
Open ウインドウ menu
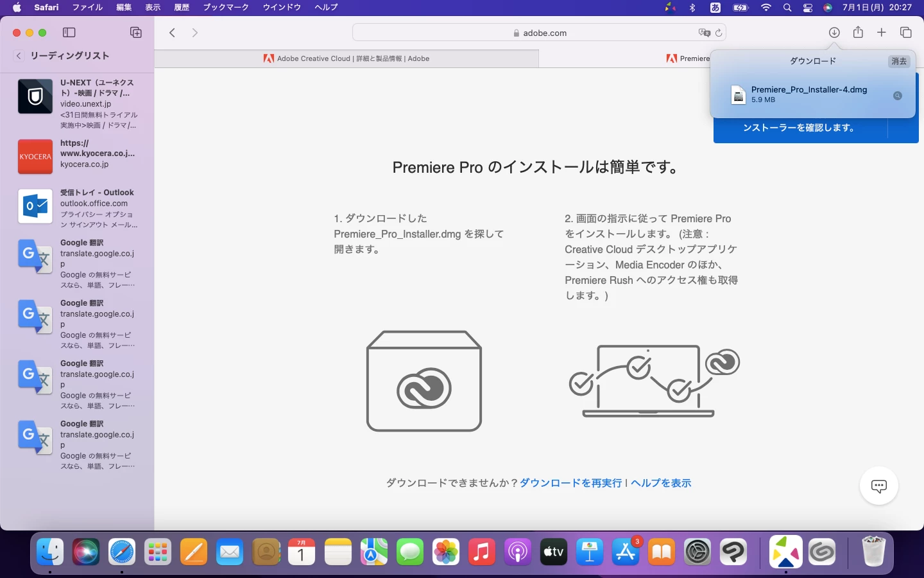click(282, 8)
